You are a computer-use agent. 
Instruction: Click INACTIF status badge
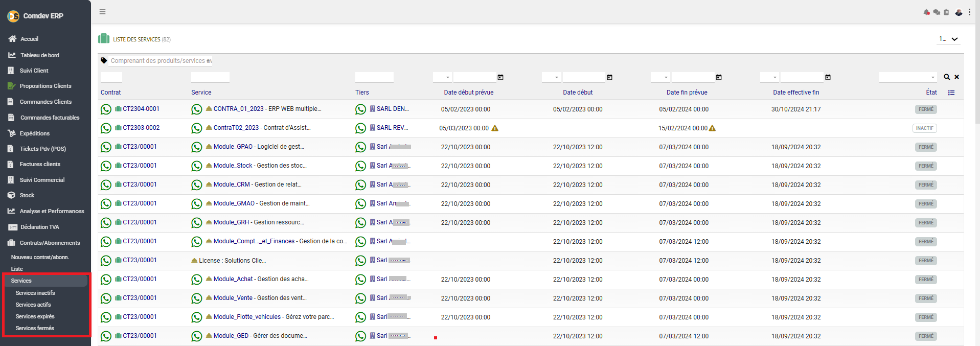pyautogui.click(x=924, y=128)
